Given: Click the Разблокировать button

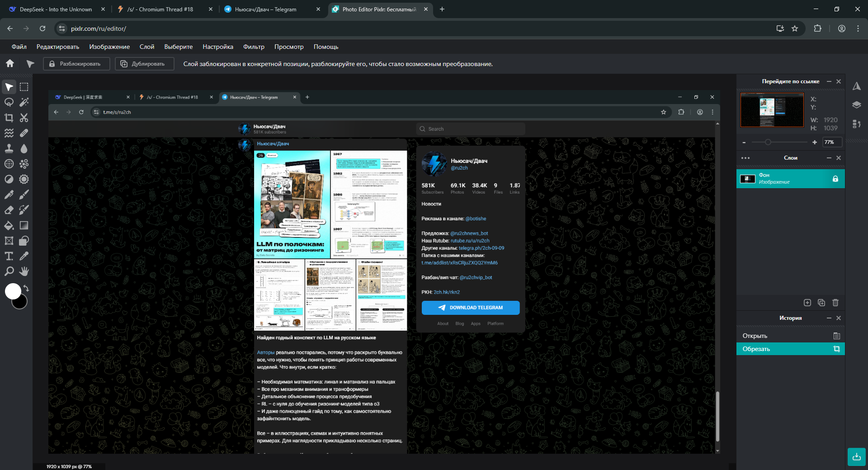Looking at the screenshot, I should coord(76,64).
